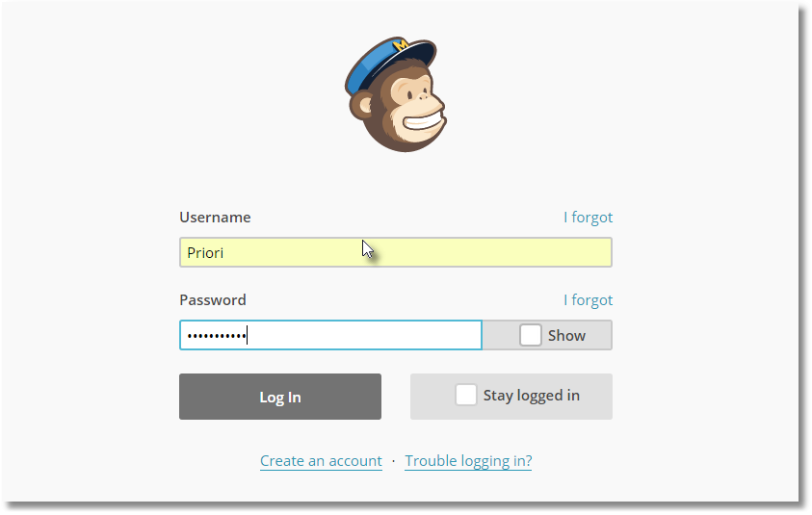The height and width of the screenshot is (515, 812).
Task: Place the cursor on the Priori text
Action: 205,252
